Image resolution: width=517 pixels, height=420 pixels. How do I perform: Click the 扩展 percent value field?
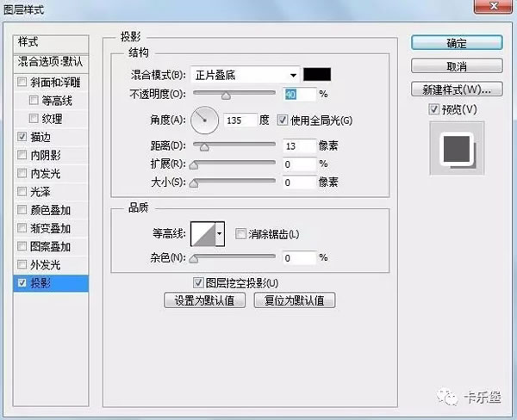point(299,164)
